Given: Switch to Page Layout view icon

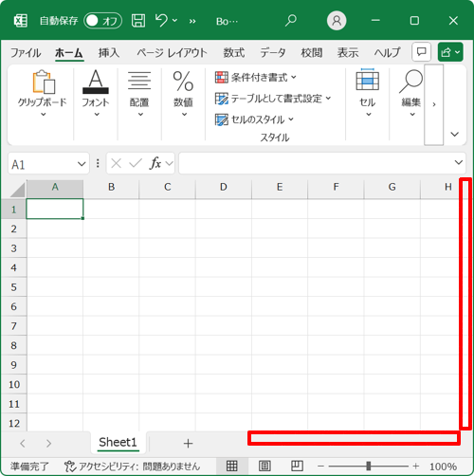Looking at the screenshot, I should coord(264,466).
